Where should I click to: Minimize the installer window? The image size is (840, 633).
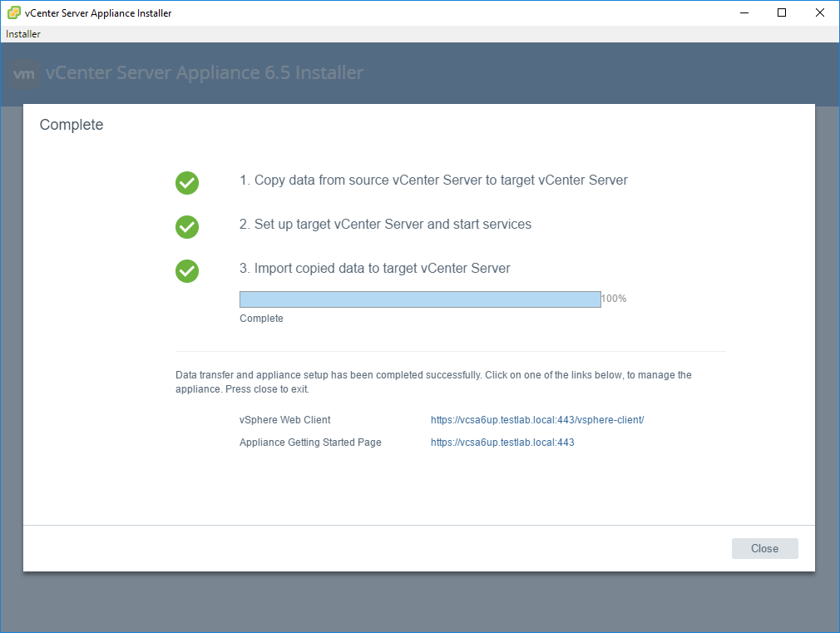click(744, 12)
